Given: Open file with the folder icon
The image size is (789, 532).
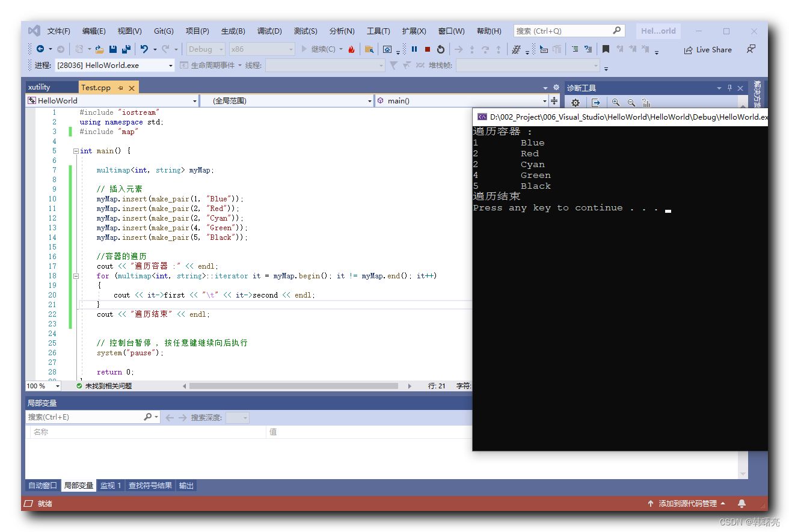Looking at the screenshot, I should click(99, 49).
